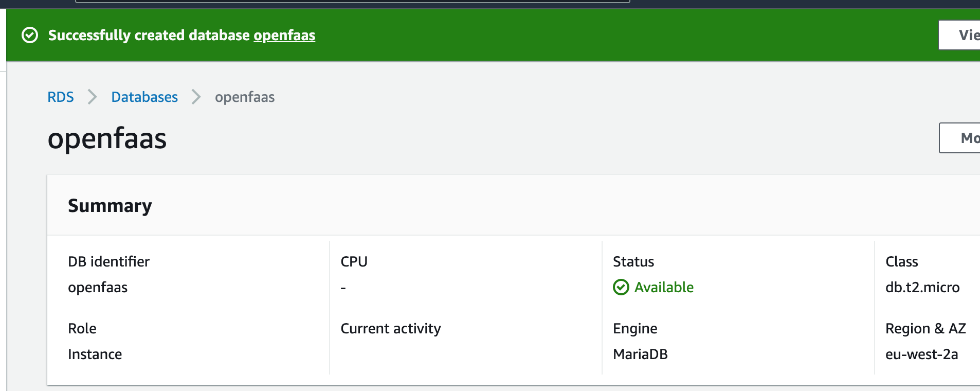
Task: Click the eu-west-2a region value
Action: coord(921,354)
